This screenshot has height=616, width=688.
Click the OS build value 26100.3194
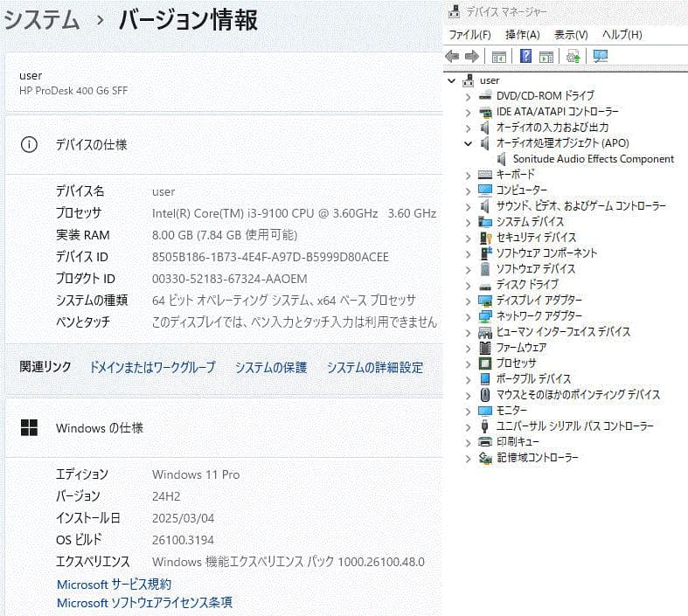pos(183,540)
